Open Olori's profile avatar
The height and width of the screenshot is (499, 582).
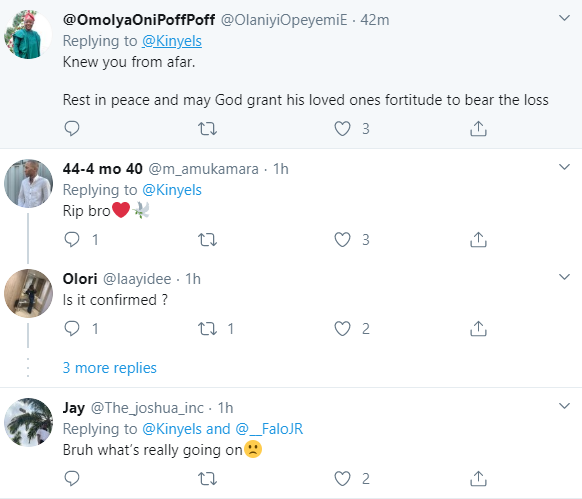(x=28, y=293)
